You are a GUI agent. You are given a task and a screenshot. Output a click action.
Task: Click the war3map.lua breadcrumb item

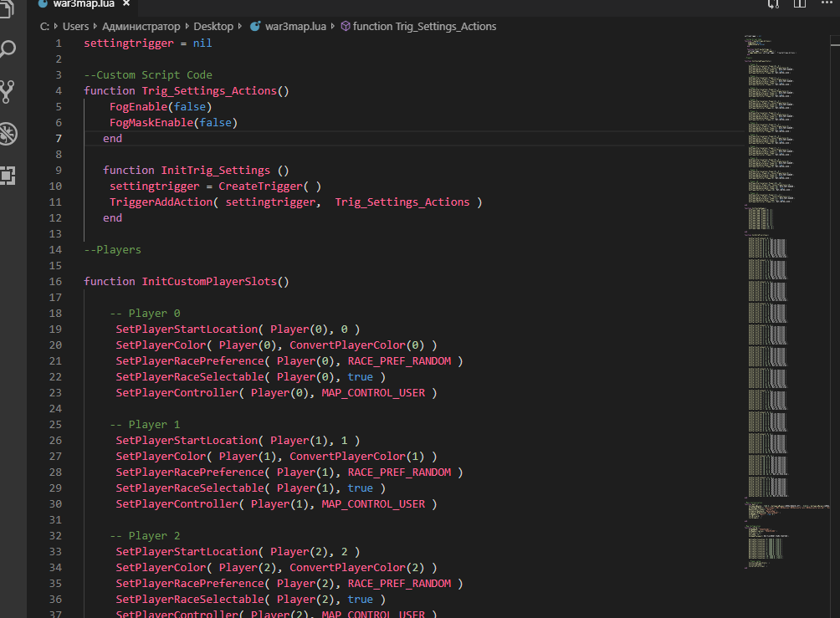point(296,27)
